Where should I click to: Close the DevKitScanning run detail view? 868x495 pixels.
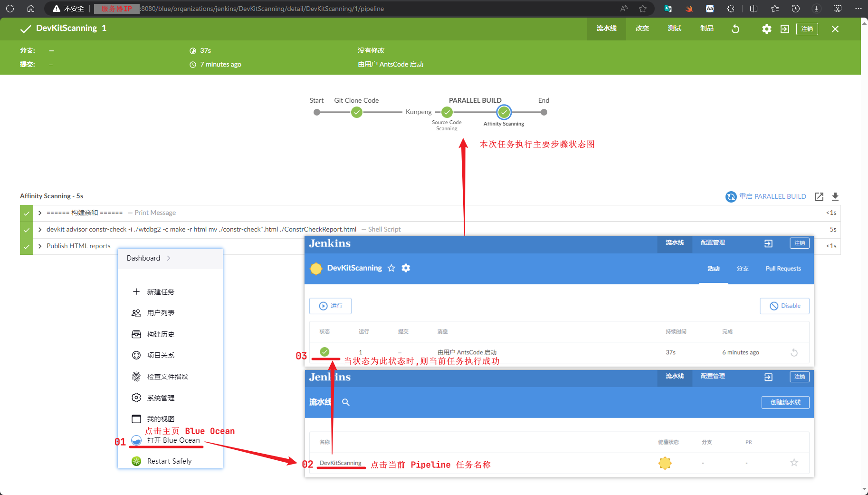pyautogui.click(x=835, y=29)
